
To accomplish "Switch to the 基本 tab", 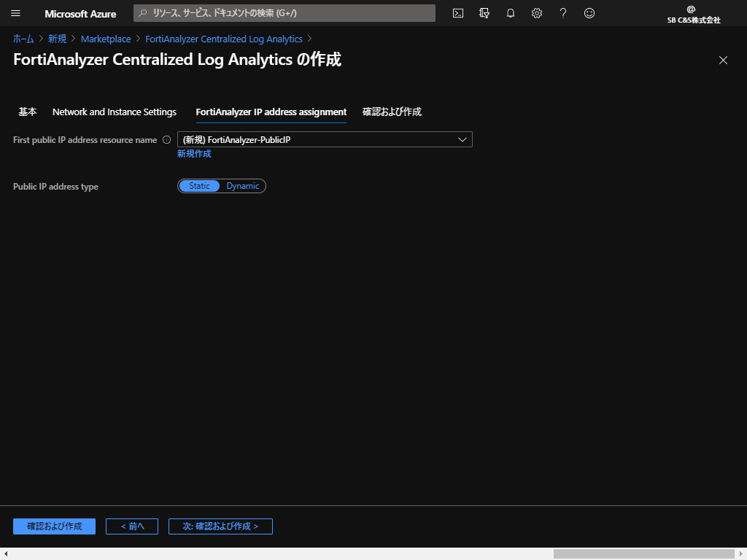I will click(x=27, y=112).
